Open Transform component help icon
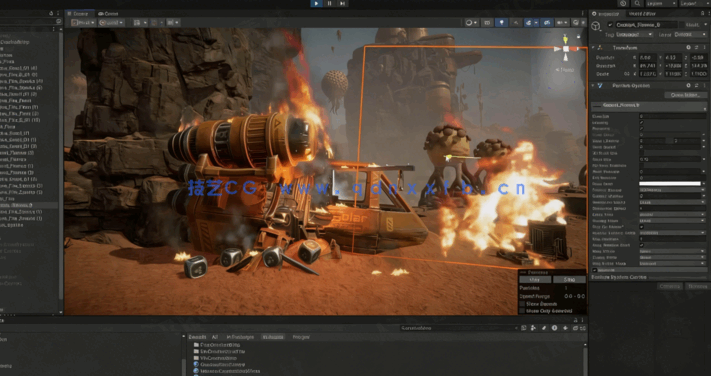The image size is (711, 376). pos(689,48)
